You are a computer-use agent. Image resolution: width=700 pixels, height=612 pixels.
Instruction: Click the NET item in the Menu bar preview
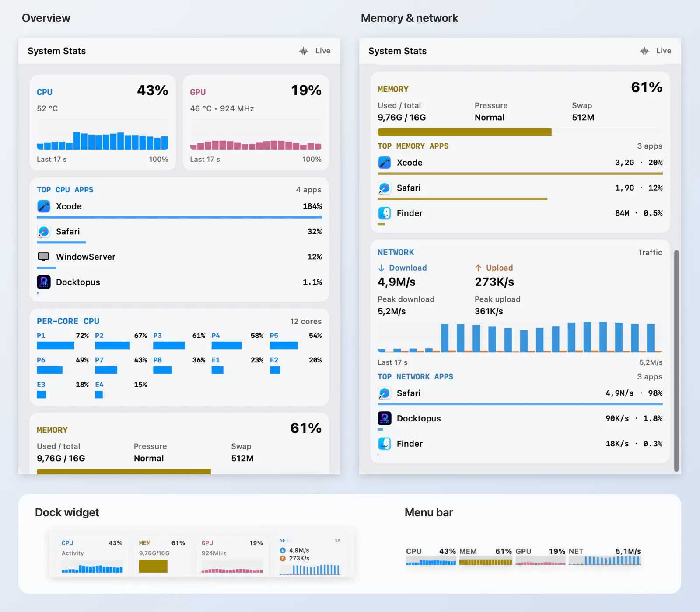click(x=605, y=556)
